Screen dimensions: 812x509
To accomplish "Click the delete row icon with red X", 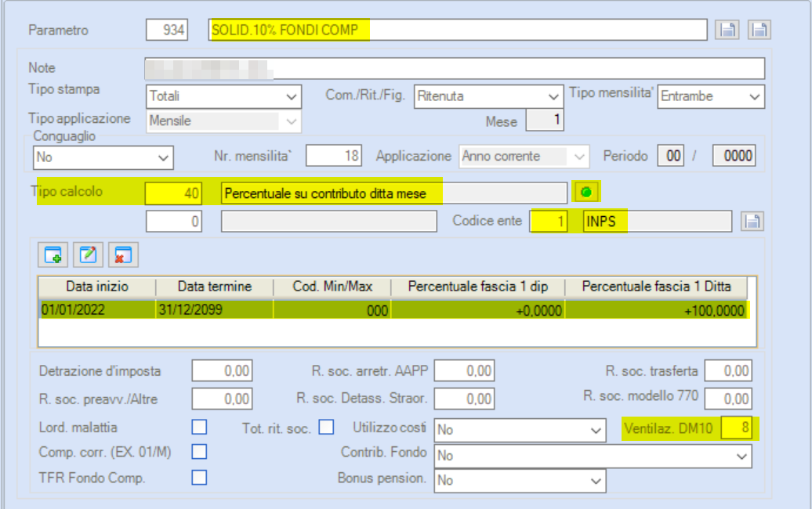I will point(123,255).
